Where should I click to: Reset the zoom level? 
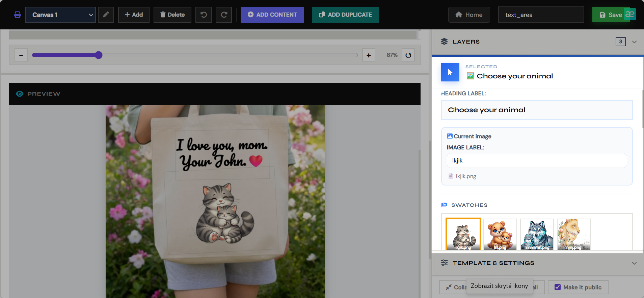(x=408, y=55)
